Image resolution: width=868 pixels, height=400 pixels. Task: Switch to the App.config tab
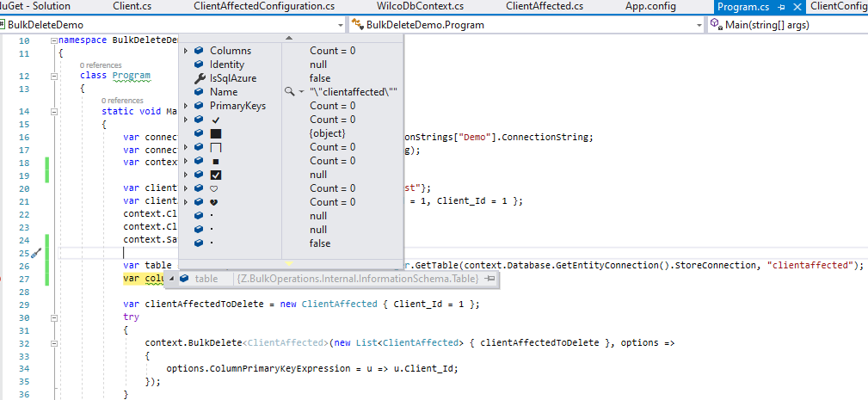pyautogui.click(x=650, y=7)
